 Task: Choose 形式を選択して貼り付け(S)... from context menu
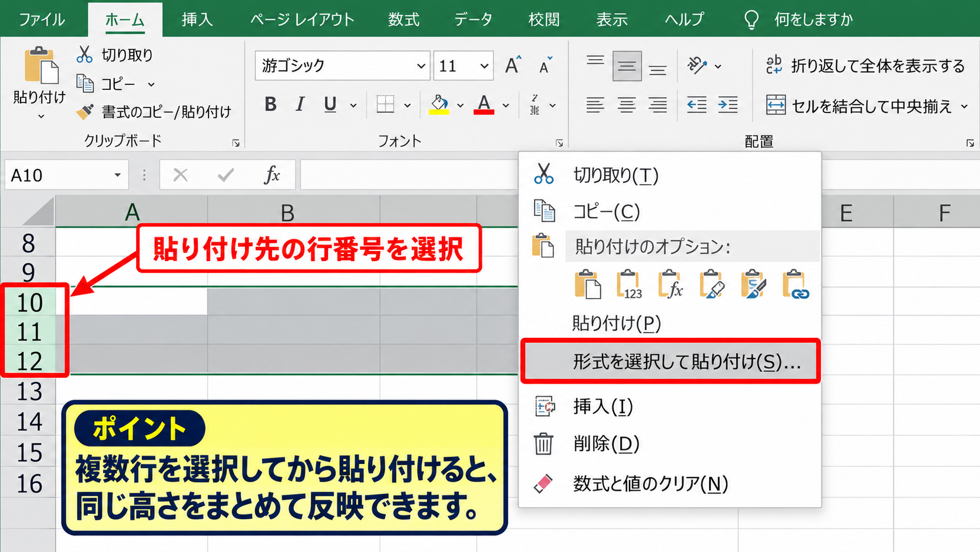pyautogui.click(x=670, y=361)
